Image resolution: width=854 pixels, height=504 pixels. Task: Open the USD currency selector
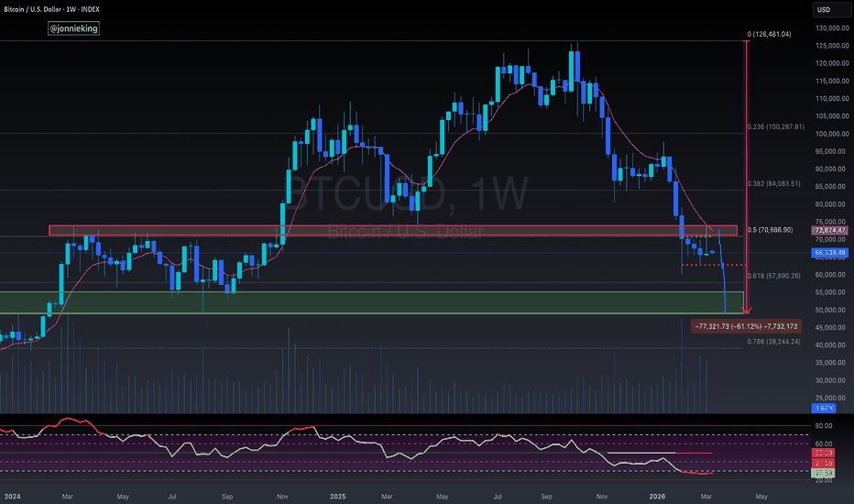[x=831, y=9]
